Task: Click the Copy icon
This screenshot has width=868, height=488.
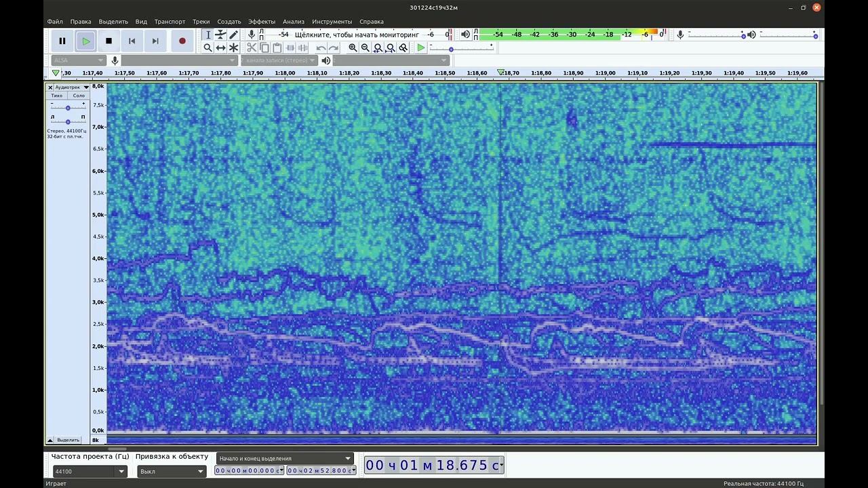Action: [264, 47]
